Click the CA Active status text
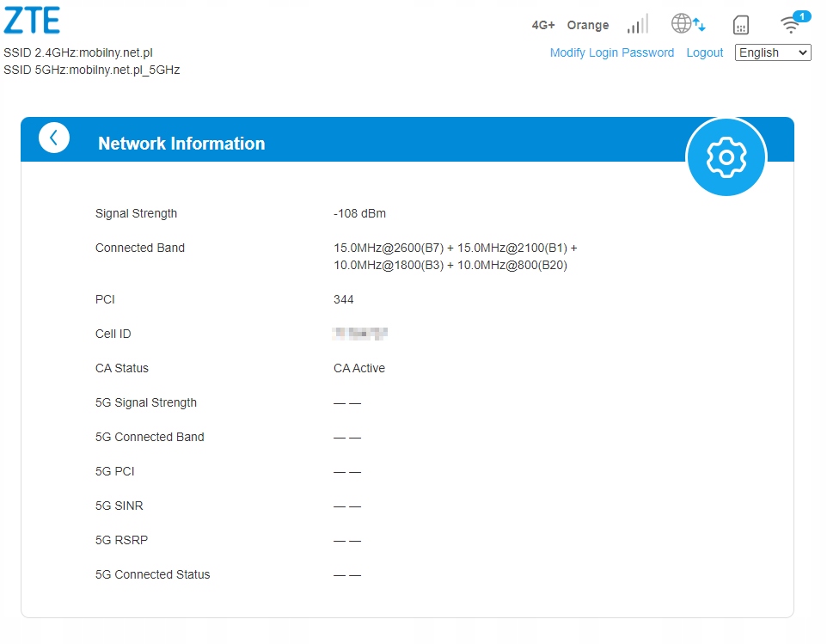827x644 pixels. pyautogui.click(x=359, y=368)
